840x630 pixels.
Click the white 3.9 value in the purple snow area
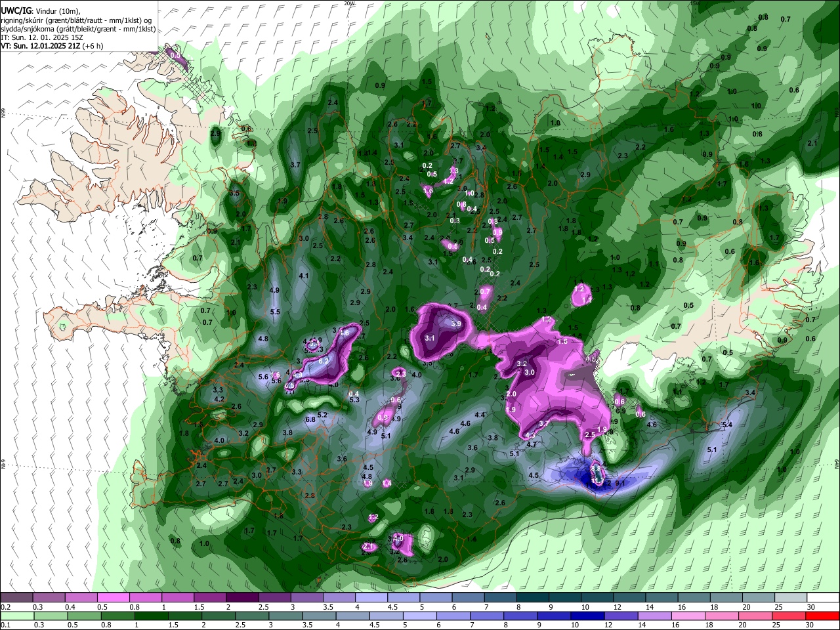456,324
